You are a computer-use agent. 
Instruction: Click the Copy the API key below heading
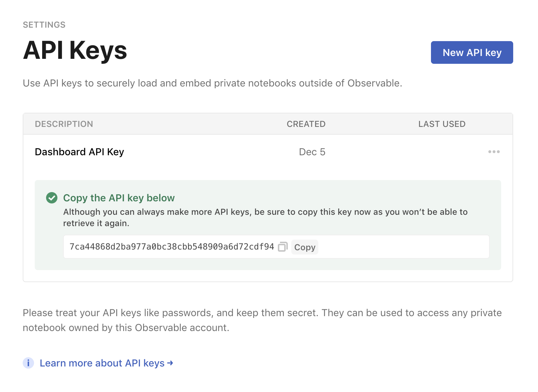(x=119, y=198)
